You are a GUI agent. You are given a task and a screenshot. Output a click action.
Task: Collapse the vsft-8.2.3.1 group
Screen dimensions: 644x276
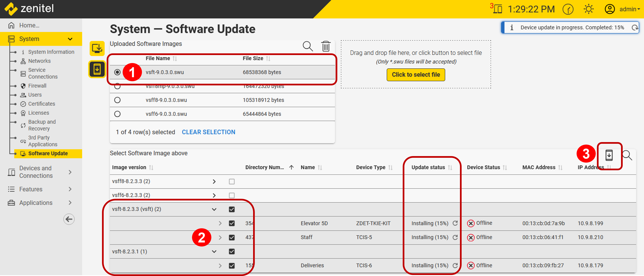(x=214, y=251)
